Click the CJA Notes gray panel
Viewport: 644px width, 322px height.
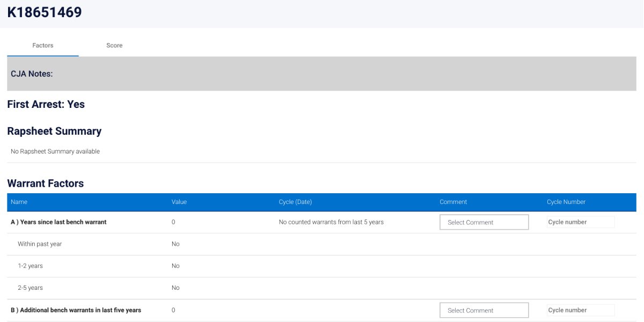point(321,74)
